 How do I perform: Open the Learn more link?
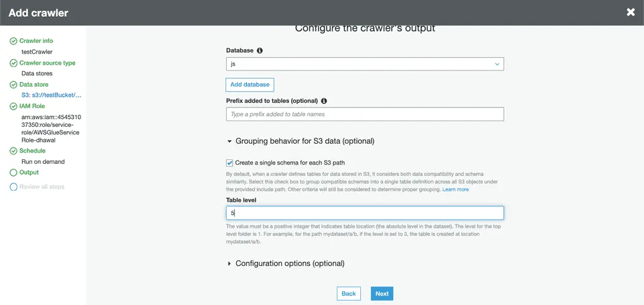click(x=455, y=189)
